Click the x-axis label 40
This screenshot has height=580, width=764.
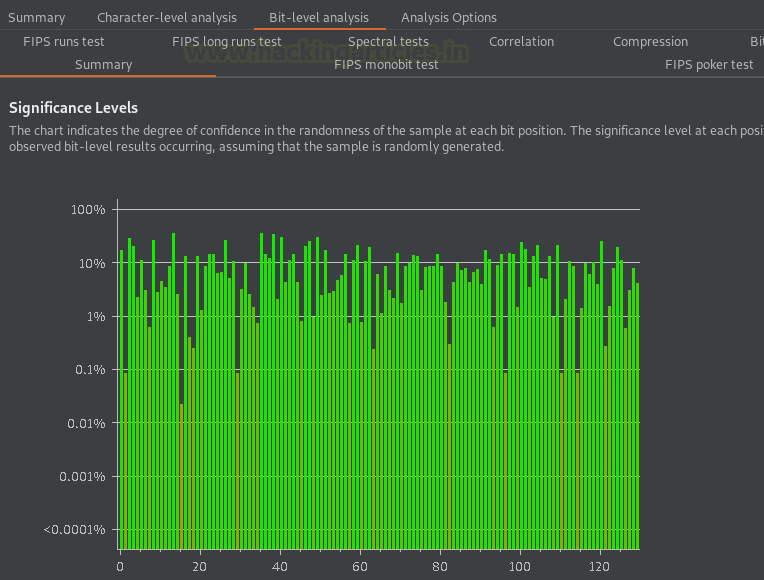point(280,566)
